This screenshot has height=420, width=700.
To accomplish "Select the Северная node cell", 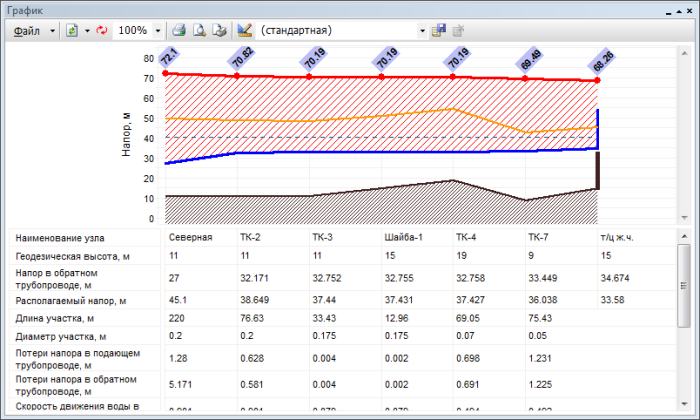I will (190, 238).
